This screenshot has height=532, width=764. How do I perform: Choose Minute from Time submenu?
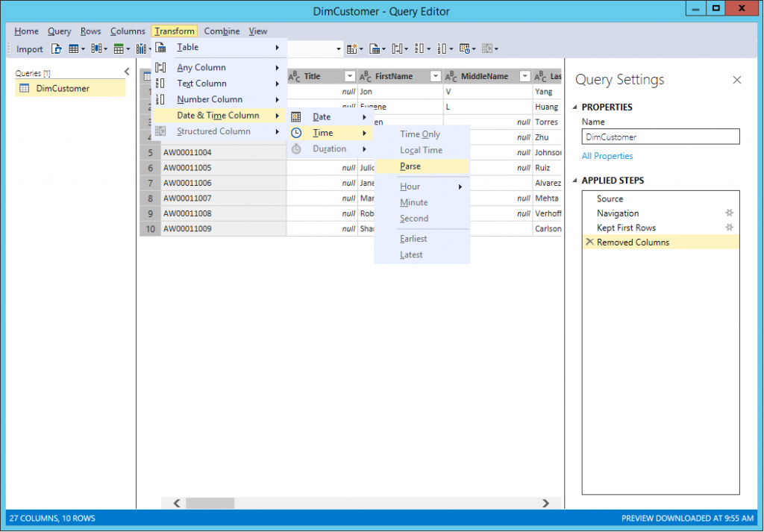pyautogui.click(x=422, y=203)
